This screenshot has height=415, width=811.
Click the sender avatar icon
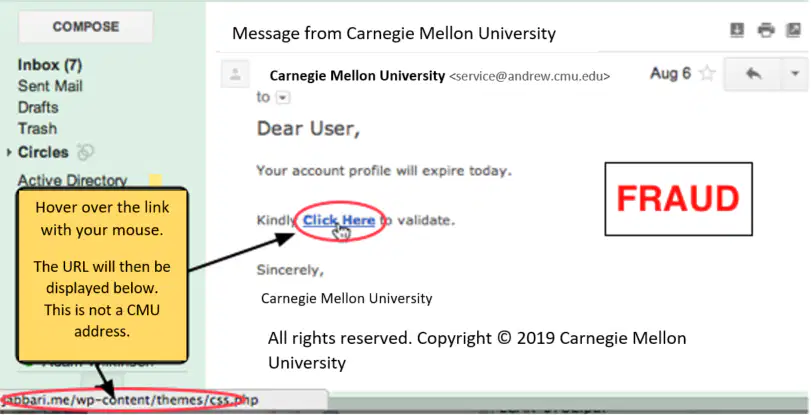[x=235, y=74]
